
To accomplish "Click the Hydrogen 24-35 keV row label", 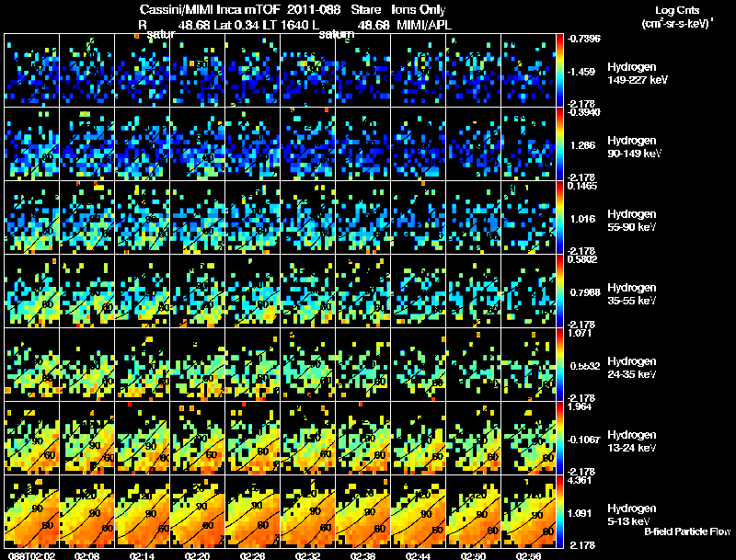I will point(632,368).
